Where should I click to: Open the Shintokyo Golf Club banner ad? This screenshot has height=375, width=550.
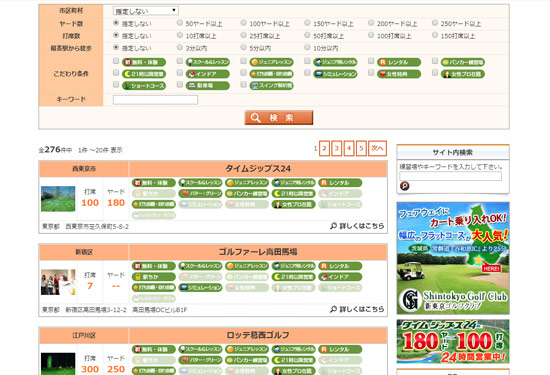click(453, 258)
